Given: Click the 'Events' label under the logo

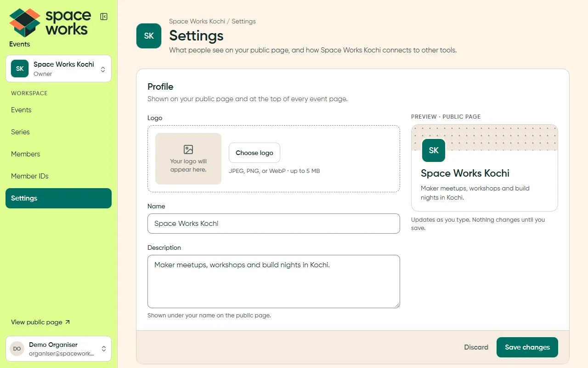Looking at the screenshot, I should coord(20,44).
